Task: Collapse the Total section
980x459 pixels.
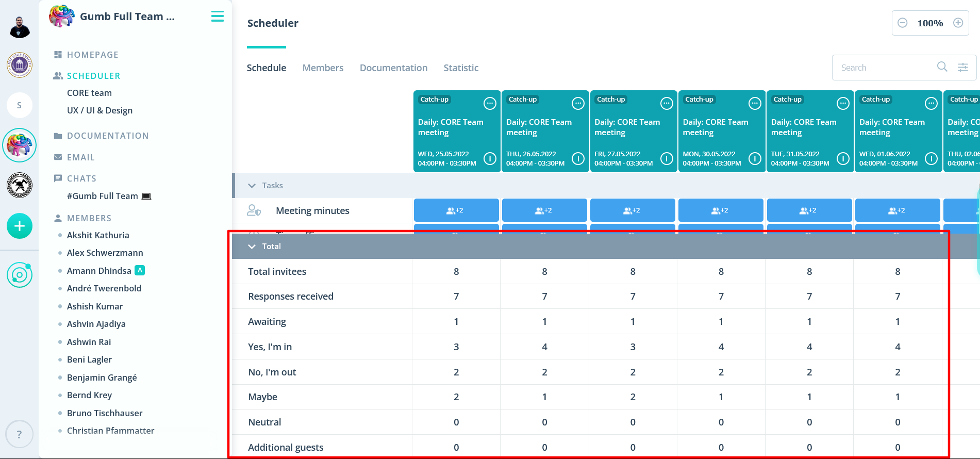Action: [252, 247]
